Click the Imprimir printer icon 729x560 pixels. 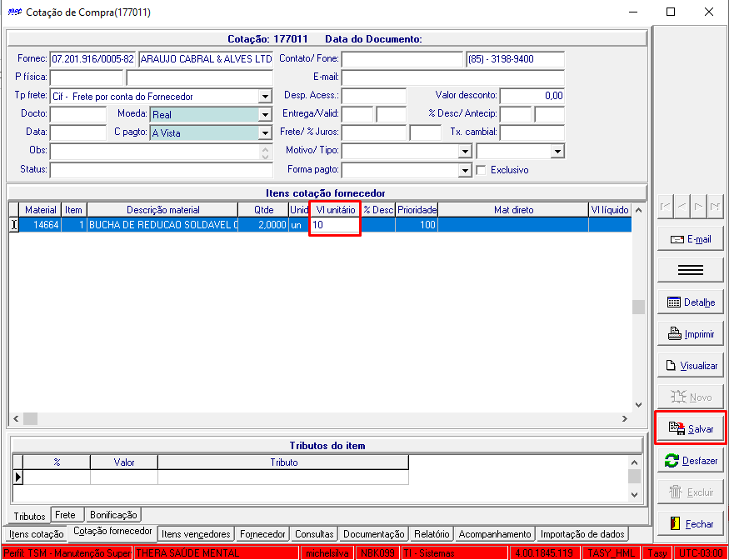click(675, 334)
